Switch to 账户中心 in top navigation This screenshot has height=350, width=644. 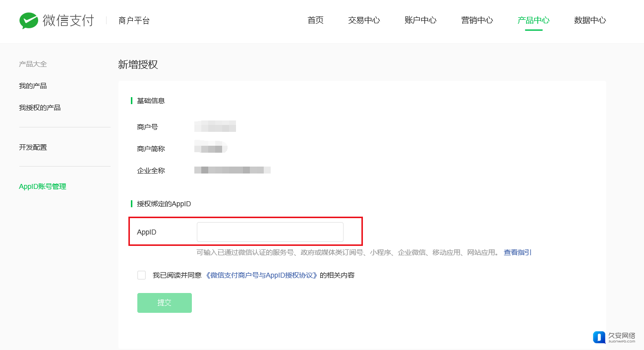click(x=420, y=20)
